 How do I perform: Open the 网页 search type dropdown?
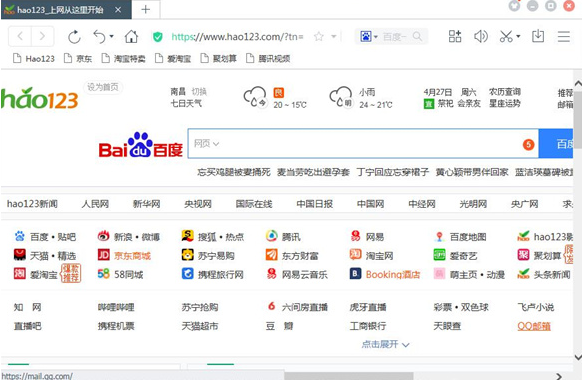[x=206, y=143]
